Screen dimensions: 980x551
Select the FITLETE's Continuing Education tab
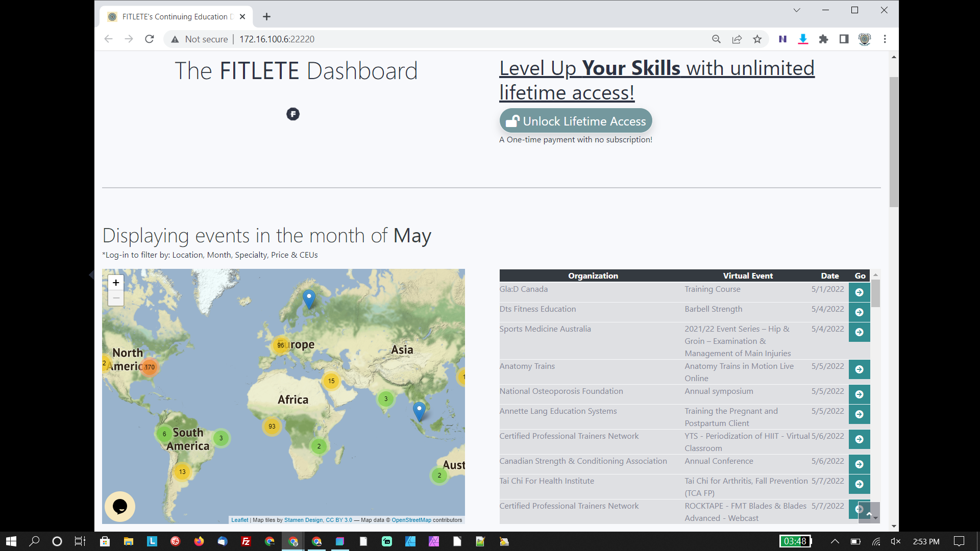pyautogui.click(x=174, y=17)
